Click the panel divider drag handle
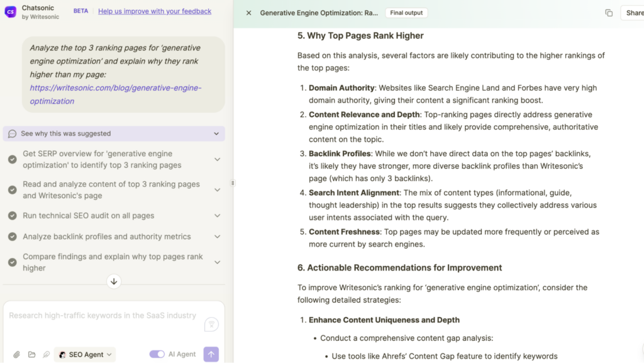644x363 pixels. click(233, 183)
